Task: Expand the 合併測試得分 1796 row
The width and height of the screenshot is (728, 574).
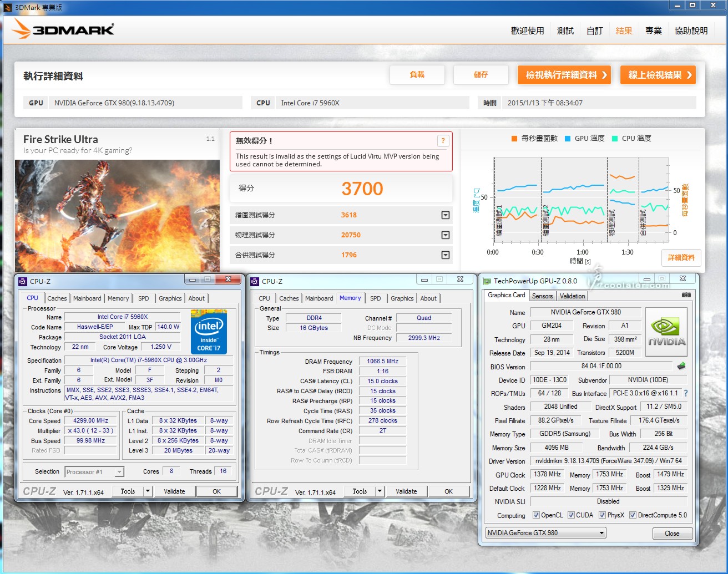Action: [445, 255]
